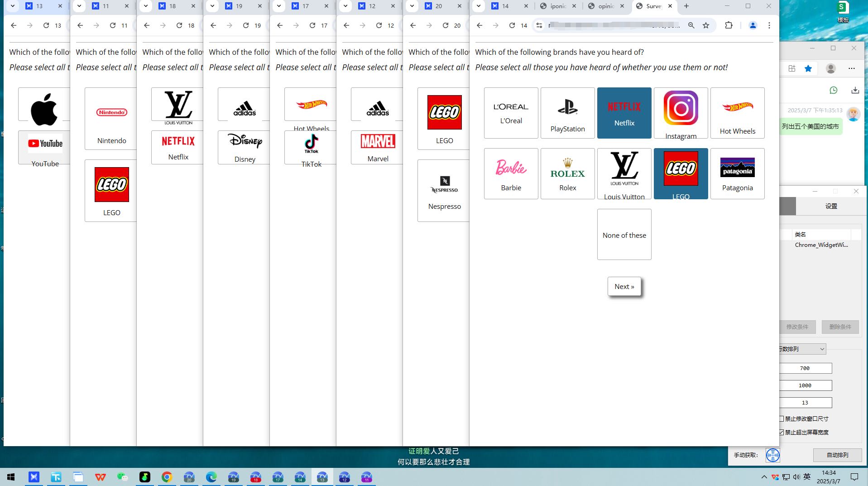Select the Barbie brand tile

pos(511,173)
